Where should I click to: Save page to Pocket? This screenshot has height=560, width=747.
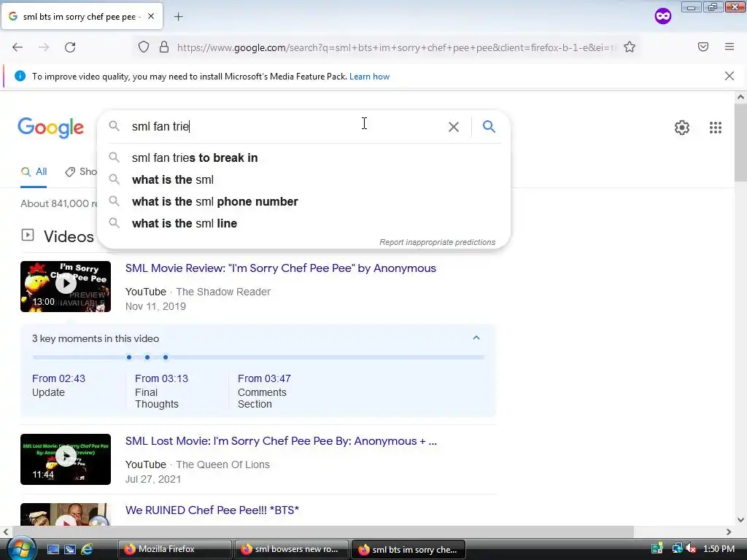pyautogui.click(x=703, y=47)
